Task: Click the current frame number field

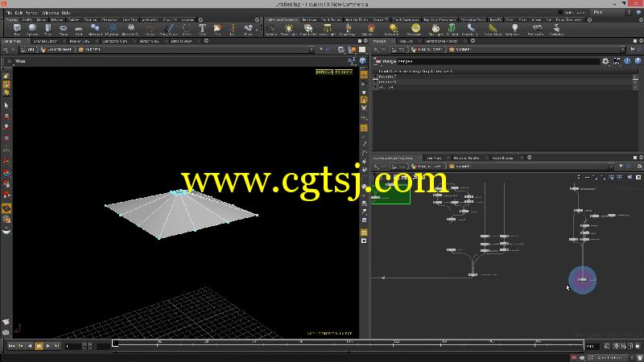Action: click(x=72, y=347)
